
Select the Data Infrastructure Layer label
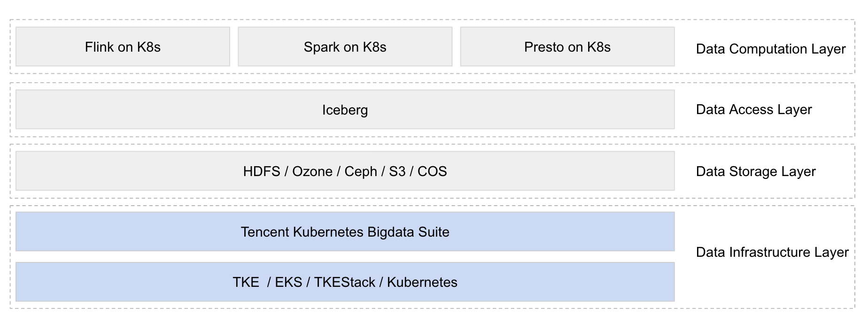(x=772, y=252)
